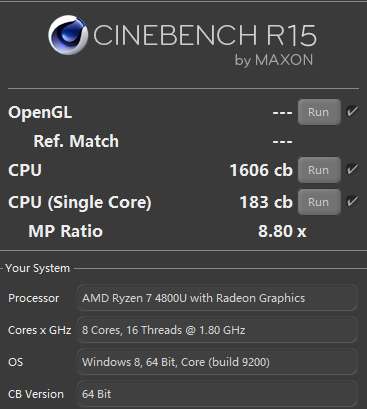Click the Cores x GHz info field

[217, 330]
